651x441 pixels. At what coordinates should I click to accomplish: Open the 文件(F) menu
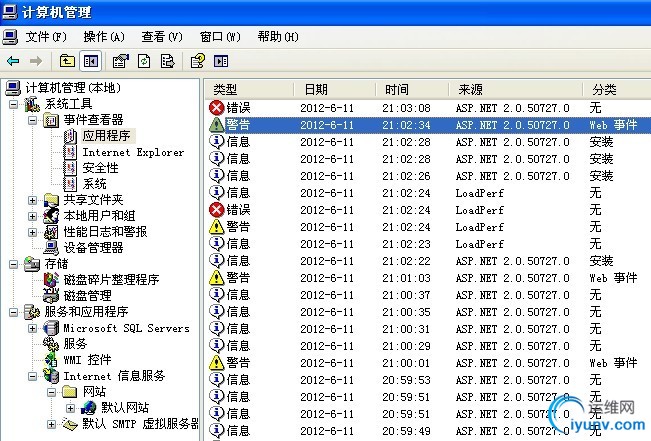click(46, 37)
